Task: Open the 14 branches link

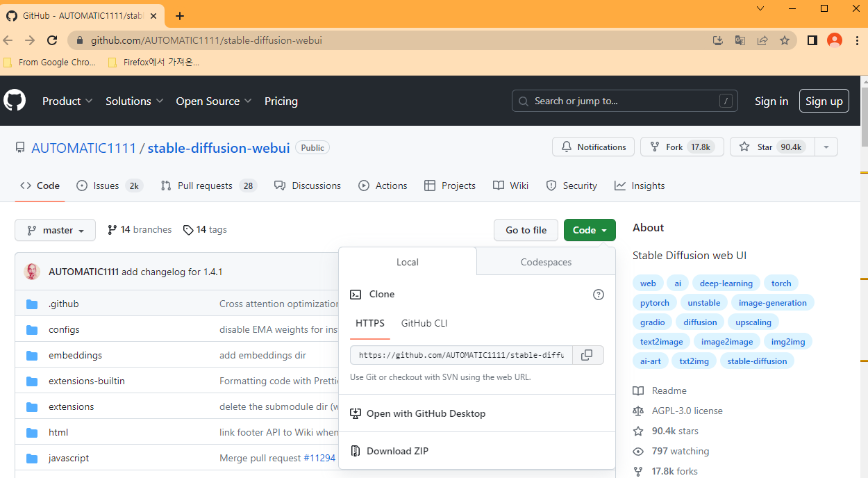Action: 140,230
